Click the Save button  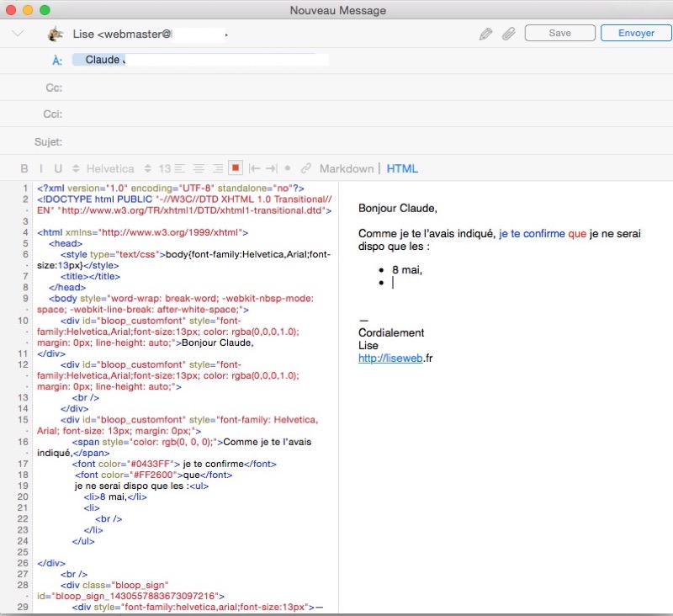pos(559,33)
